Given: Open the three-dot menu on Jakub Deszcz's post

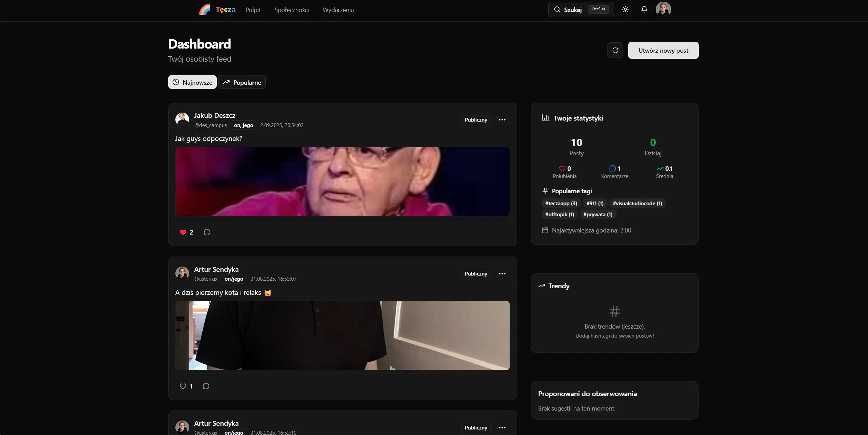Looking at the screenshot, I should coord(502,120).
